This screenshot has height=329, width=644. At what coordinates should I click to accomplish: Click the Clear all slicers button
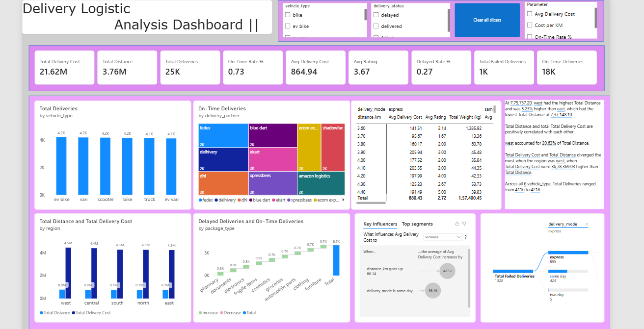487,20
